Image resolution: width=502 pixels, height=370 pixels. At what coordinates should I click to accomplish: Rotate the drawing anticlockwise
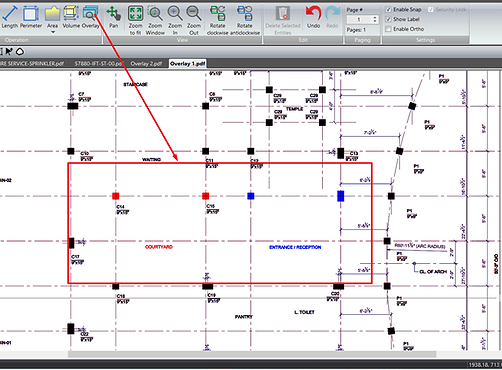pyautogui.click(x=245, y=20)
